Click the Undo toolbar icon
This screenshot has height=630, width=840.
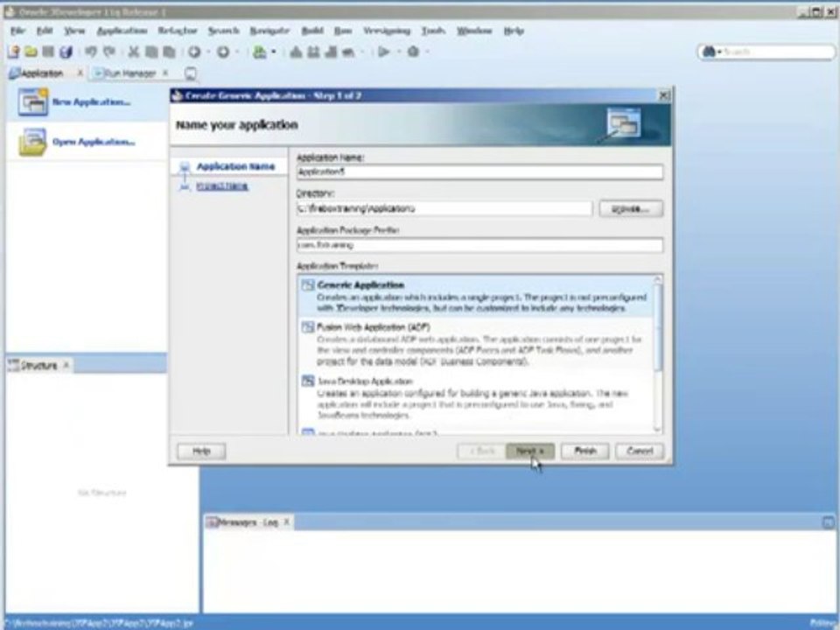90,52
